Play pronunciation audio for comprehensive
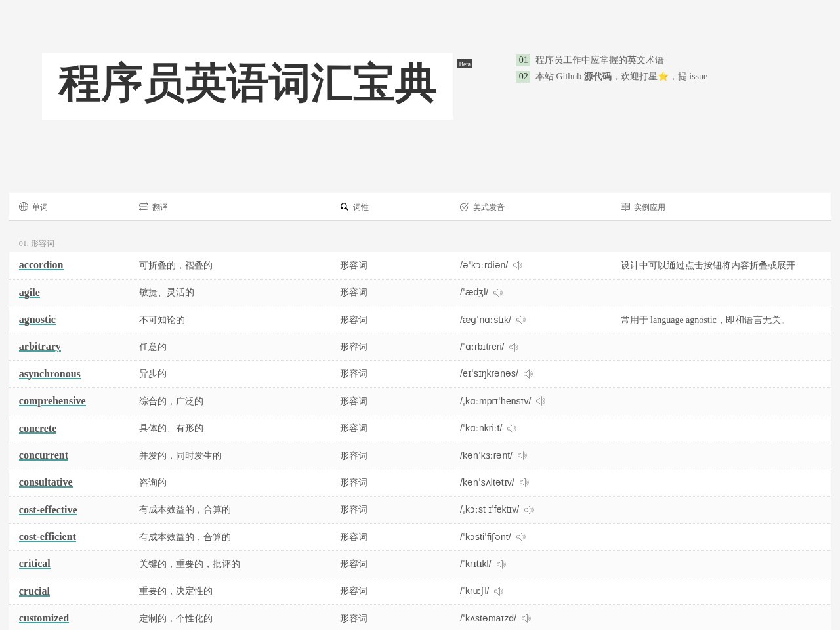 [x=541, y=401]
